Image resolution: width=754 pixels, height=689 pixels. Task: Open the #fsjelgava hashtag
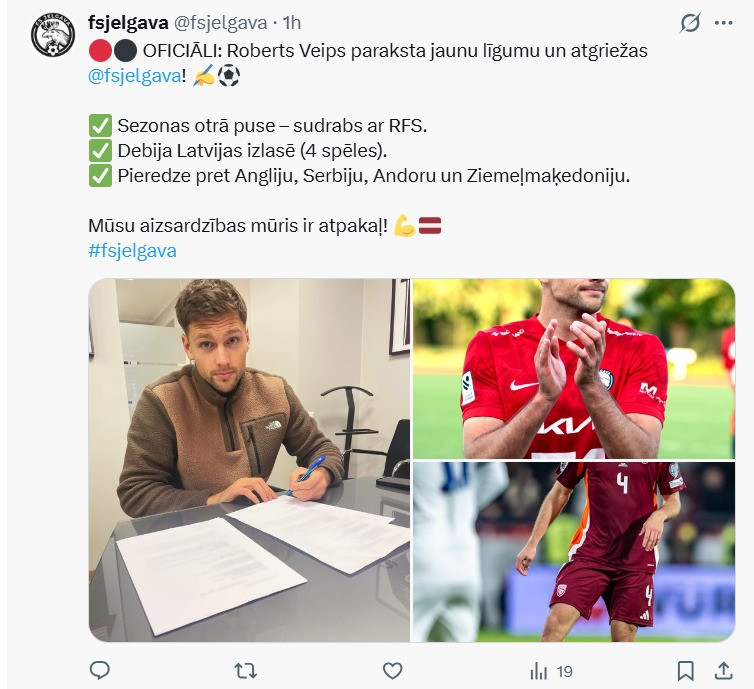132,251
